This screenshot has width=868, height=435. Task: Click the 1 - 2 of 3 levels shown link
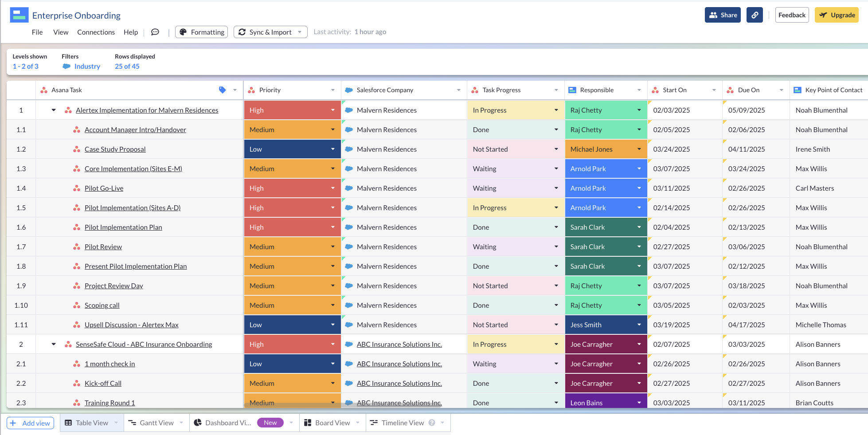pyautogui.click(x=25, y=67)
